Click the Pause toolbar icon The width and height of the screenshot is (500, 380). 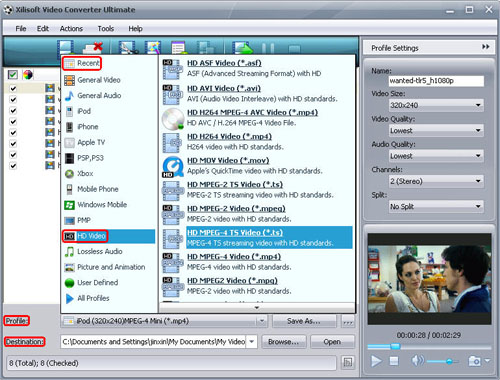268,48
